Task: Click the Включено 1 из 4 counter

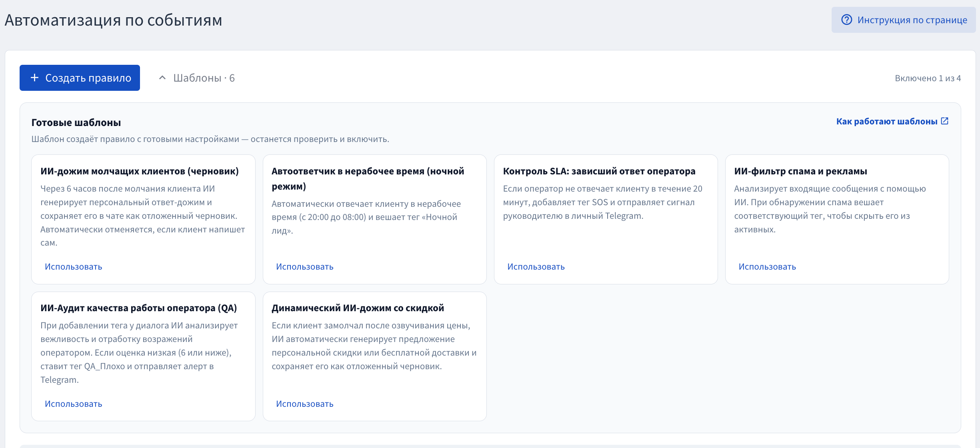Action: (x=928, y=78)
